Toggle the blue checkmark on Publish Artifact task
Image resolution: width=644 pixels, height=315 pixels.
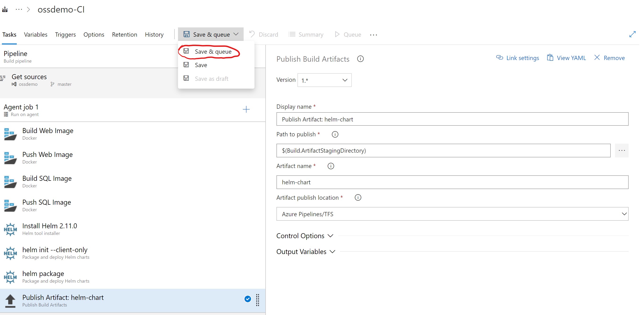(247, 299)
